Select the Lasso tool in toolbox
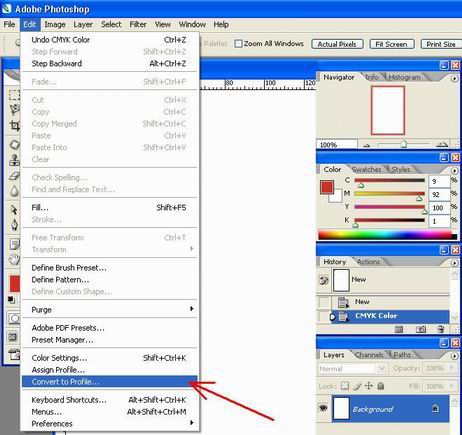Screen dimensions: 462x435 [x=14, y=110]
